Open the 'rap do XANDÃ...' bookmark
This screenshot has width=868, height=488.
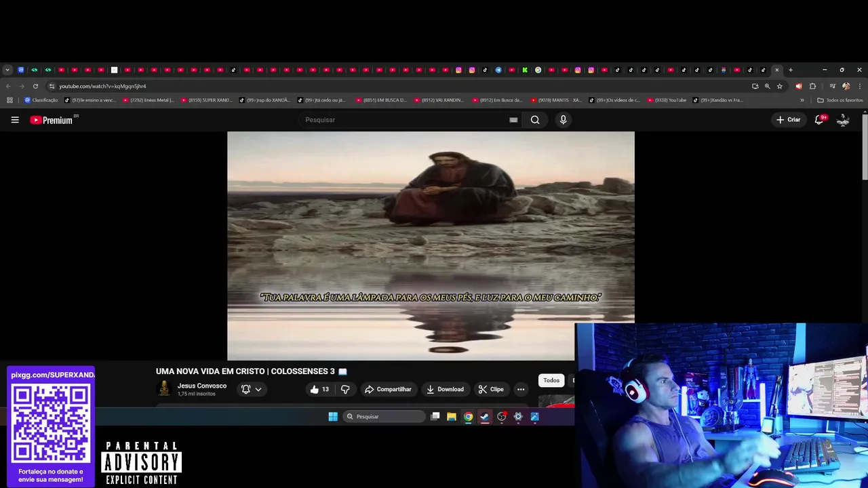(264, 100)
